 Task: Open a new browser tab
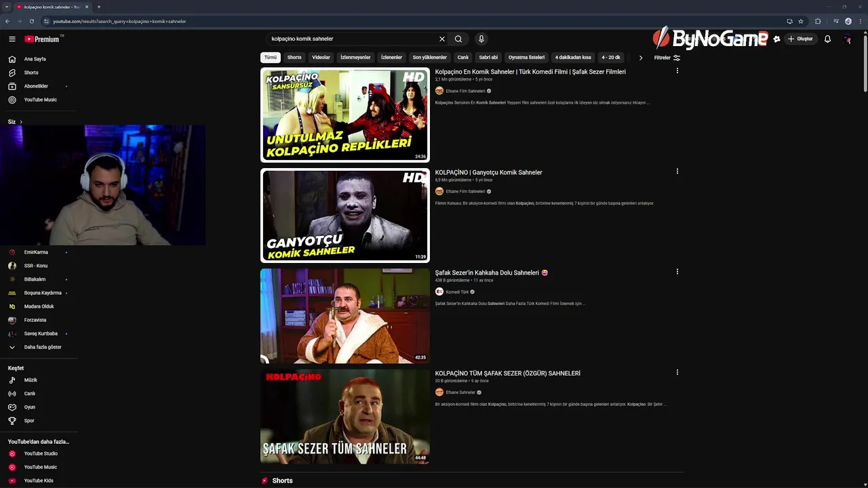tap(99, 7)
